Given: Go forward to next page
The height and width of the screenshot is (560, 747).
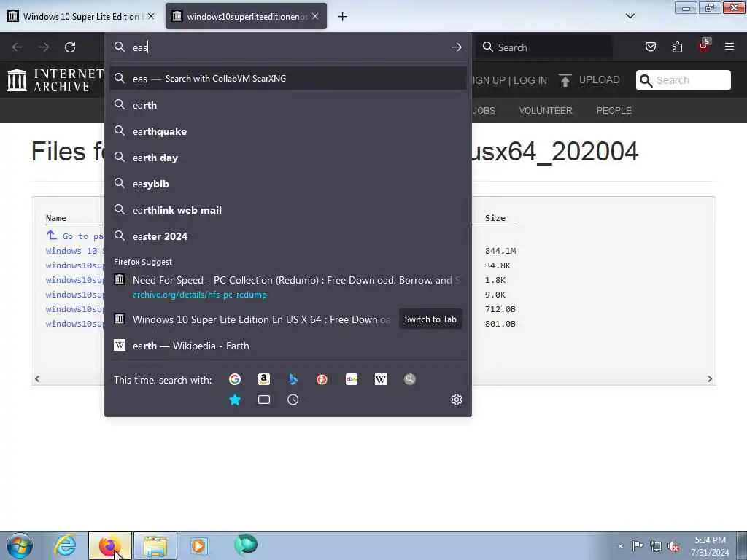Looking at the screenshot, I should [44, 47].
